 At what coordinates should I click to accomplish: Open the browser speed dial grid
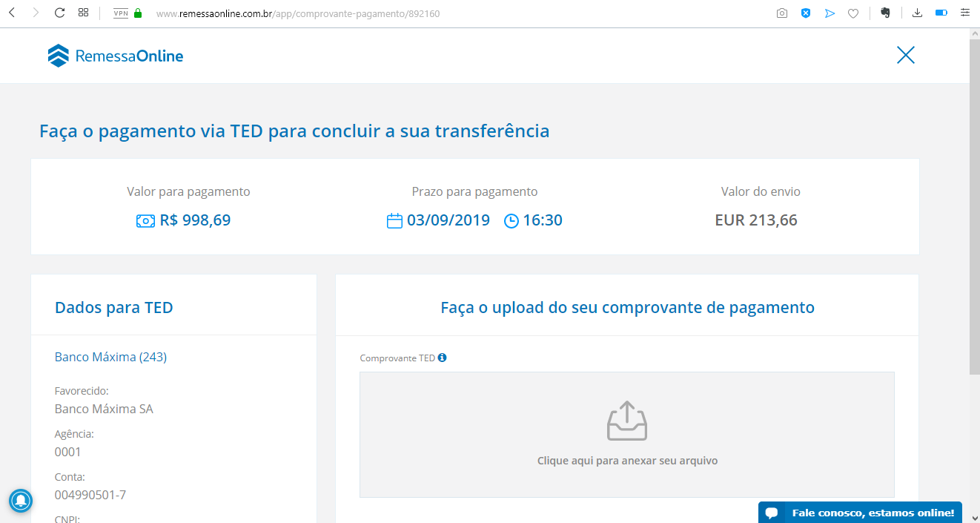[x=84, y=13]
